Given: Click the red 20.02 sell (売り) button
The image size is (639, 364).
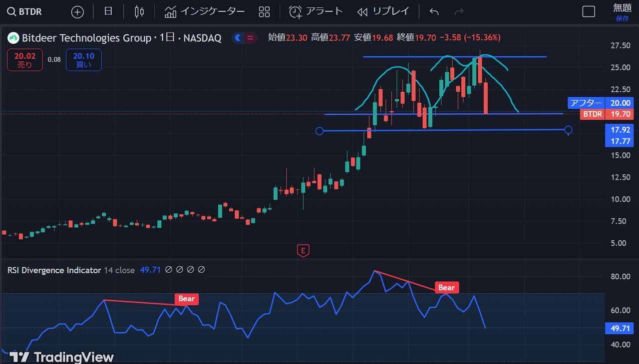Looking at the screenshot, I should click(x=24, y=60).
